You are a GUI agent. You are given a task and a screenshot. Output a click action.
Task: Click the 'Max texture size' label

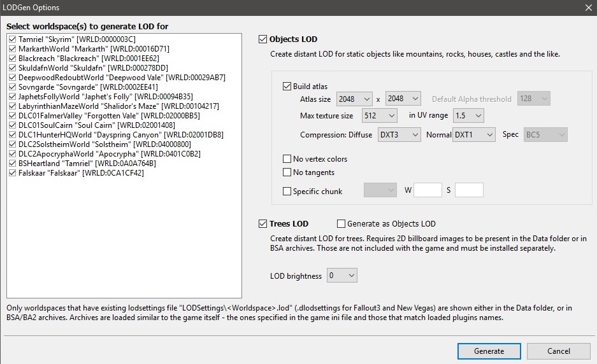tap(326, 116)
